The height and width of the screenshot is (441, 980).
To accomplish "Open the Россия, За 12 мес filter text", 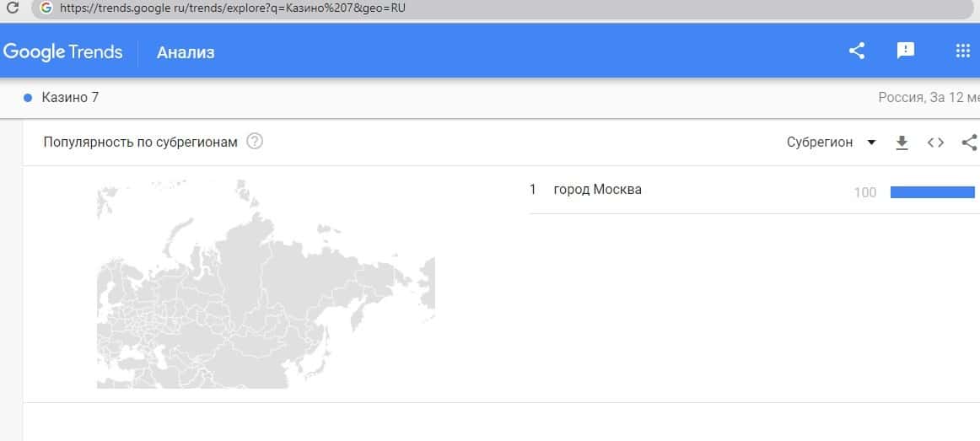I will (x=929, y=98).
